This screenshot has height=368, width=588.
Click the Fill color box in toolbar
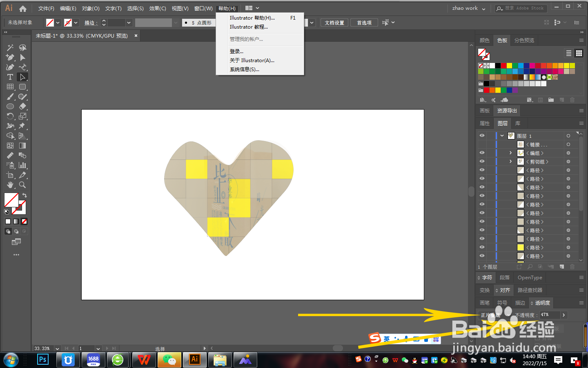11,200
